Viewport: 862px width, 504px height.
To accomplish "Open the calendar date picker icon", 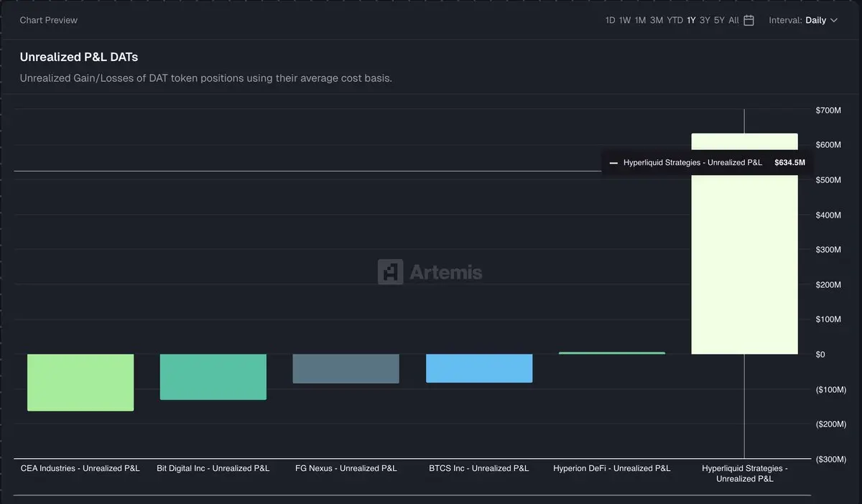I will [x=749, y=20].
